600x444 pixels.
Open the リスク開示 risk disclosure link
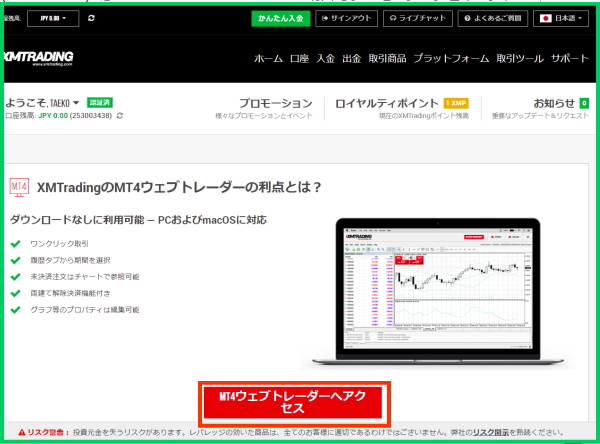click(x=491, y=433)
